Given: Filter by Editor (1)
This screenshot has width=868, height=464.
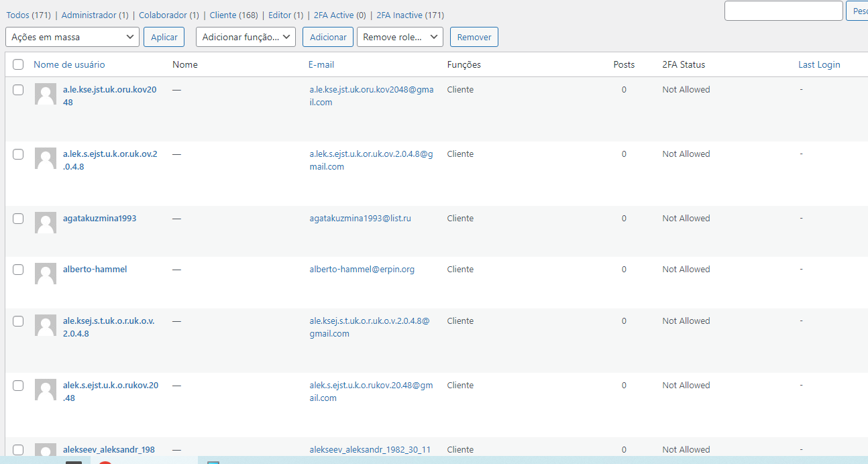Looking at the screenshot, I should click(x=286, y=15).
